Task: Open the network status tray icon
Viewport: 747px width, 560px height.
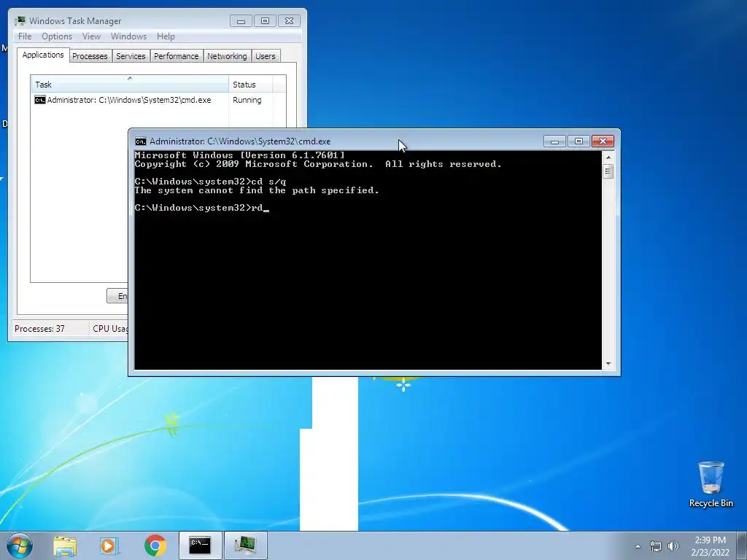Action: point(656,546)
